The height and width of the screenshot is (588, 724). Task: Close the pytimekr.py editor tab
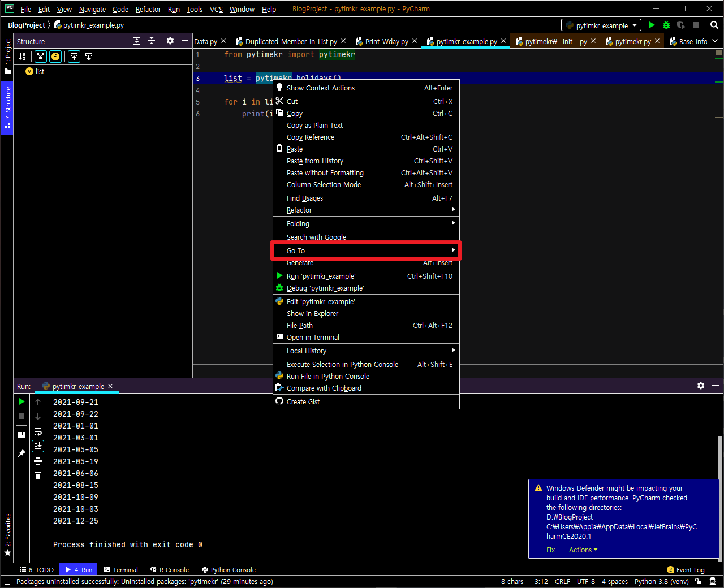(x=657, y=41)
